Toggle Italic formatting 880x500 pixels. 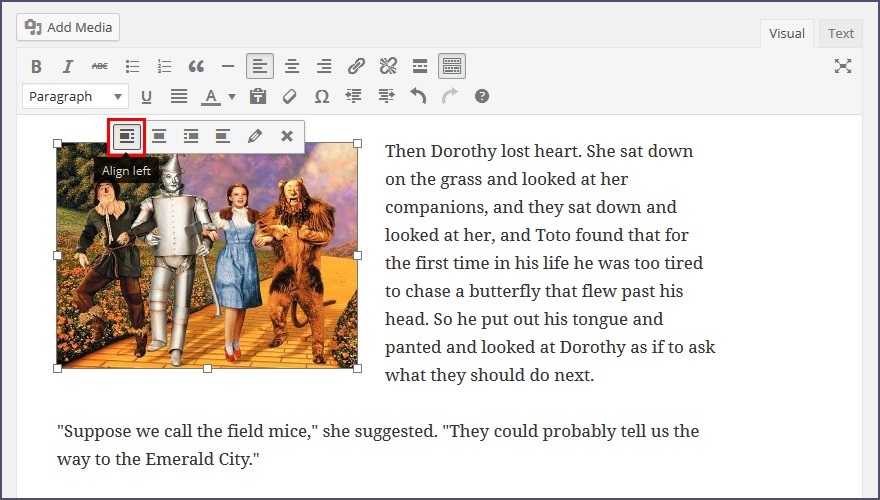coord(68,67)
